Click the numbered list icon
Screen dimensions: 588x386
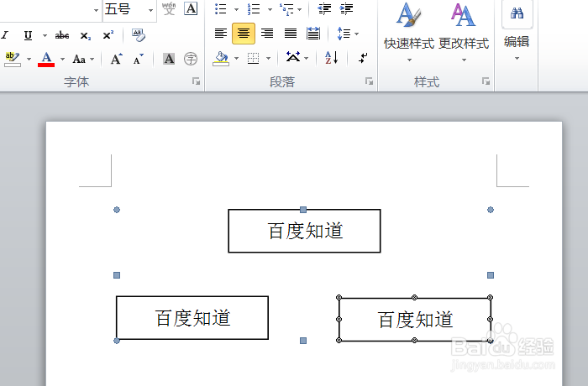coord(254,9)
